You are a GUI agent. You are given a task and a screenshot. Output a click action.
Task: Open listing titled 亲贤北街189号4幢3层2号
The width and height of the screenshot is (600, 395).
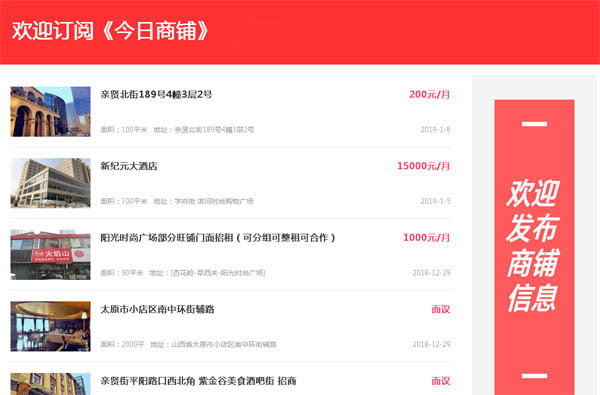156,94
